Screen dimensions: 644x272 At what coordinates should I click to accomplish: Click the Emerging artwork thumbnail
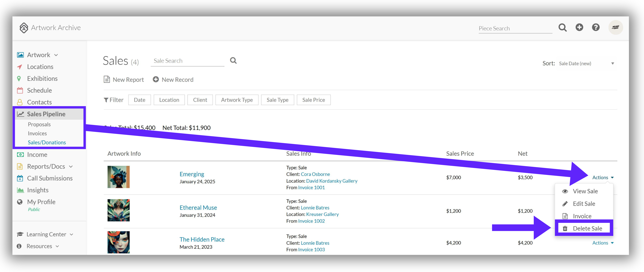(119, 177)
